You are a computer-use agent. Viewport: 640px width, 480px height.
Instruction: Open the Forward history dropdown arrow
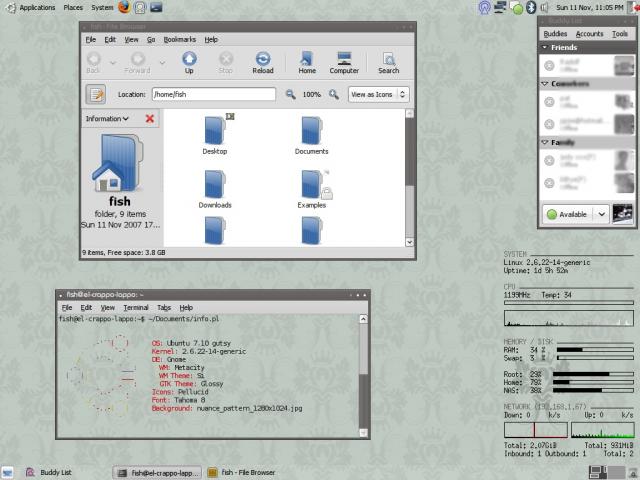162,63
